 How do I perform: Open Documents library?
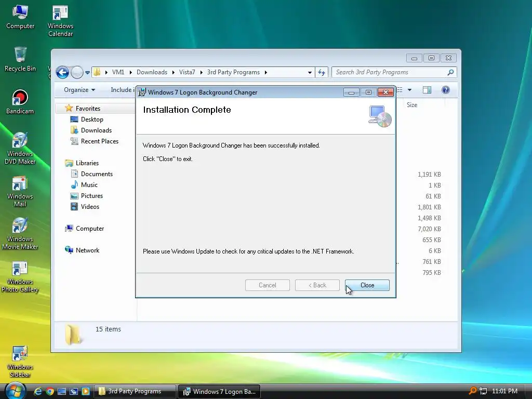pos(97,174)
